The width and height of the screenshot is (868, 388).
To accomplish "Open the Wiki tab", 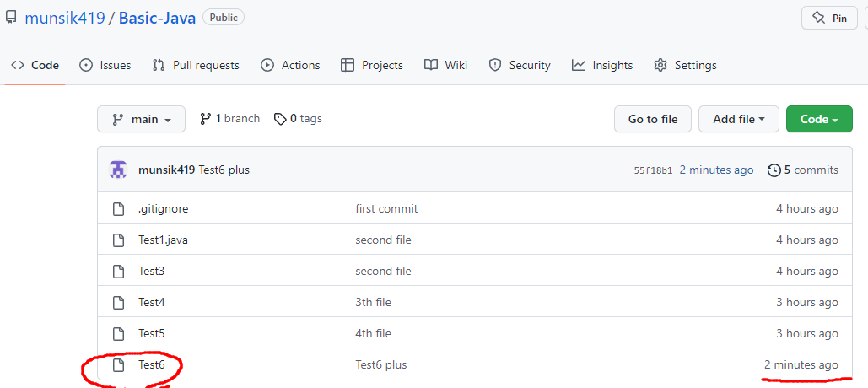I will 445,65.
